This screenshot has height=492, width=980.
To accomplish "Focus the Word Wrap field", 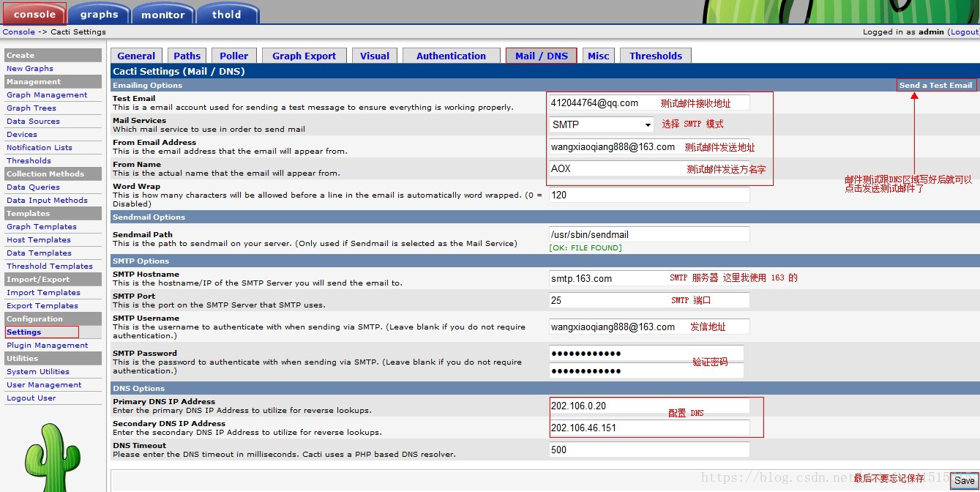I will (x=649, y=195).
